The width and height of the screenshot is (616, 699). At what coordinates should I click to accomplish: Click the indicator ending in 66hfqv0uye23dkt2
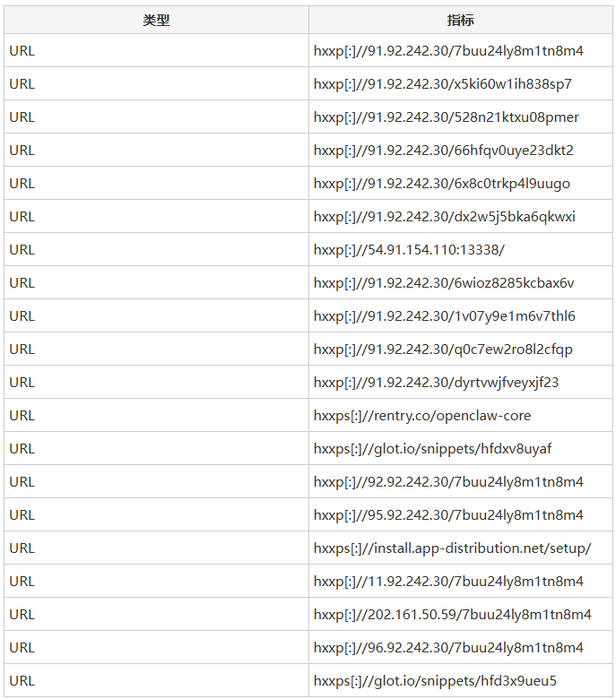click(444, 151)
